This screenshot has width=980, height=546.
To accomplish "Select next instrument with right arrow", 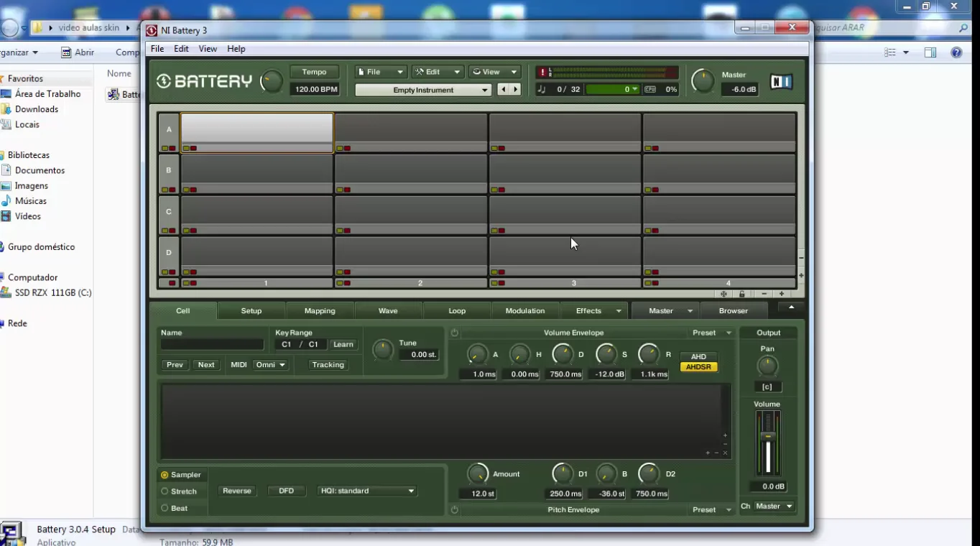I will [515, 90].
